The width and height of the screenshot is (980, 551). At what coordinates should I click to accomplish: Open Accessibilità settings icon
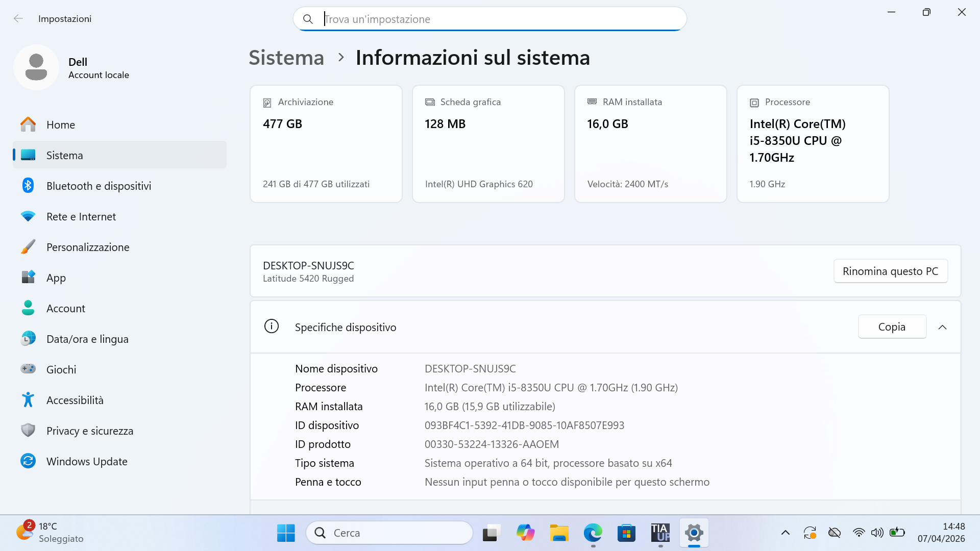28,400
